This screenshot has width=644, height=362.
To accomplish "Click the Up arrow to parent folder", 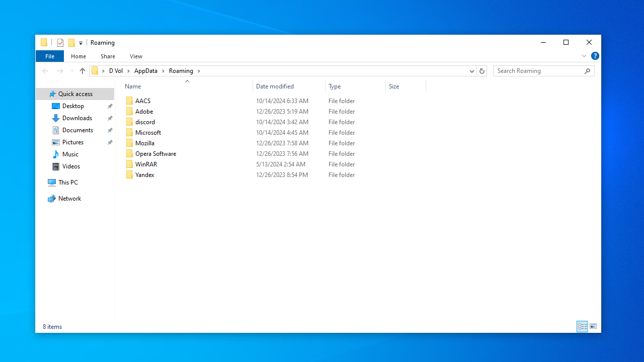I will [83, 71].
